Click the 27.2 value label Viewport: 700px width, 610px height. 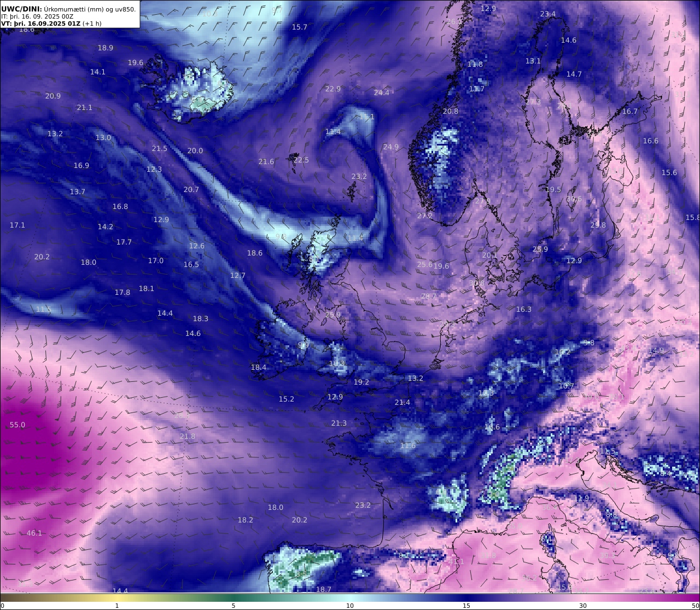(425, 216)
